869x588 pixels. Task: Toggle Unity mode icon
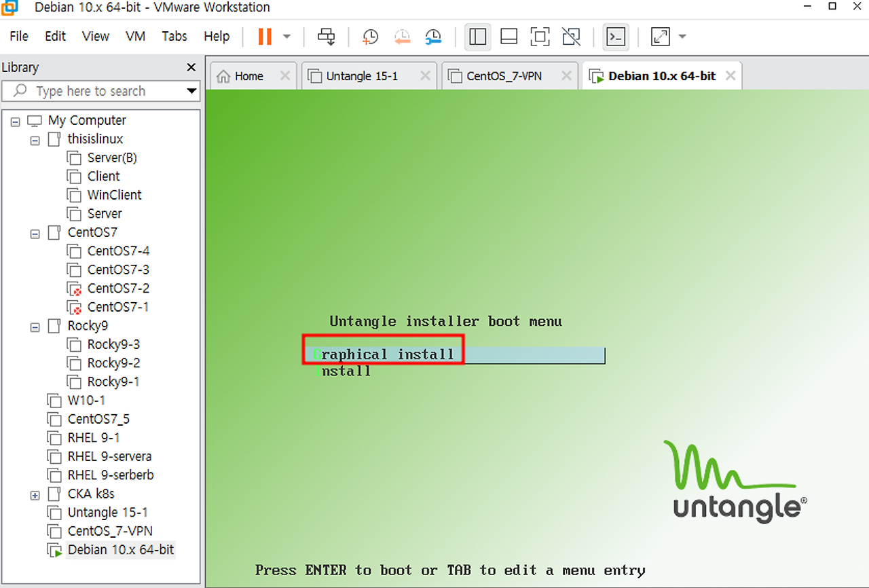(572, 37)
